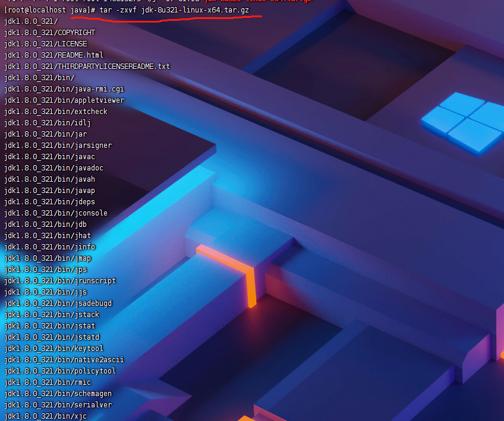Click the "jdk1.8.0_321/bin/jdb" entry
504x421 pixels.
[x=46, y=224]
